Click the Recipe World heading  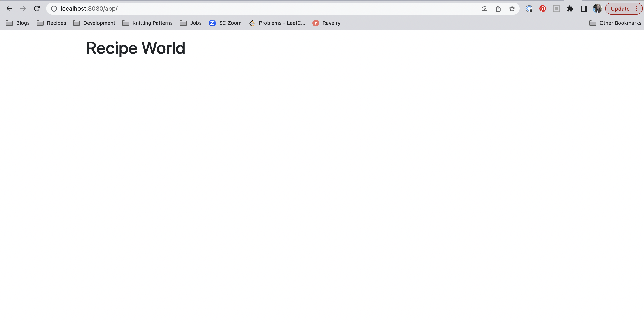[135, 48]
